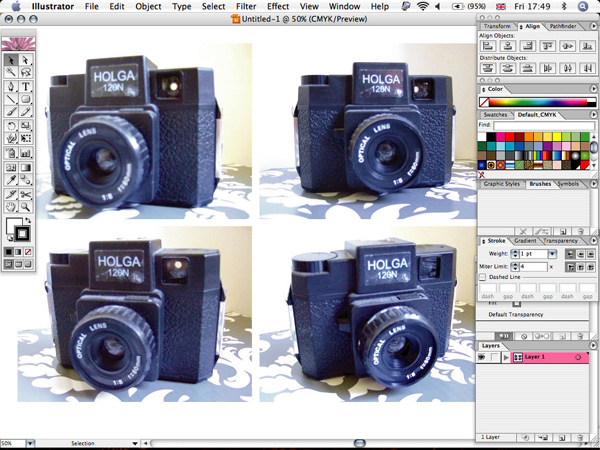Select the Mesh tool
The width and height of the screenshot is (600, 450).
pos(11,167)
